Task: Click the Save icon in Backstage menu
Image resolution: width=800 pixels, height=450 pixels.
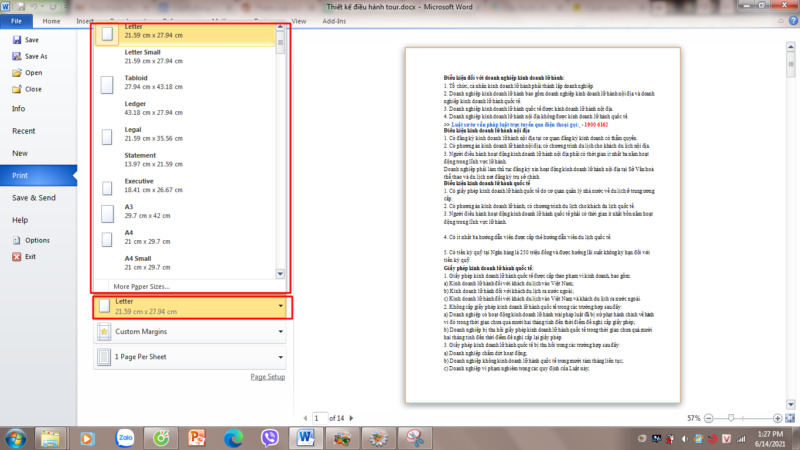Action: [17, 40]
